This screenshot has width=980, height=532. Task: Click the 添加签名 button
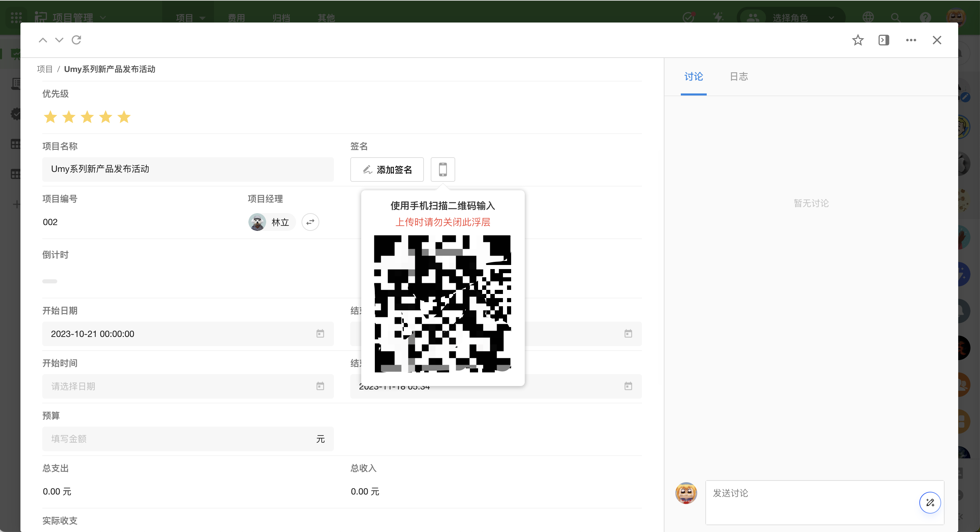(x=387, y=169)
